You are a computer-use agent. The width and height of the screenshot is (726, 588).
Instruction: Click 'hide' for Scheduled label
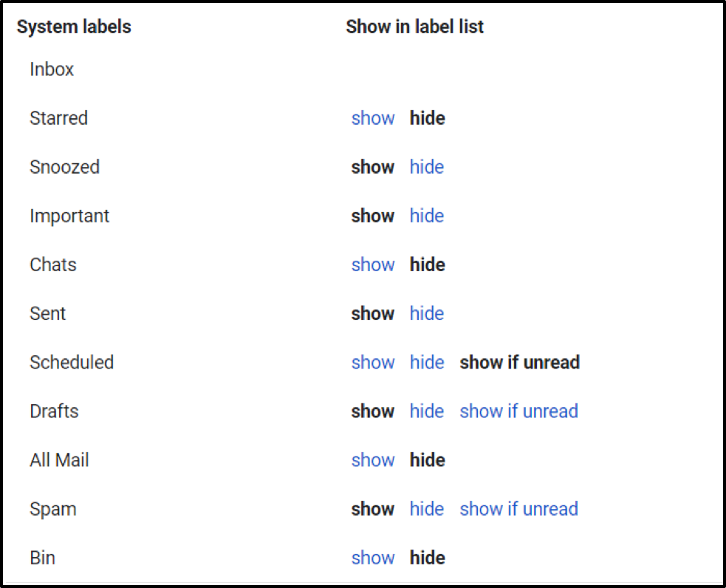427,362
